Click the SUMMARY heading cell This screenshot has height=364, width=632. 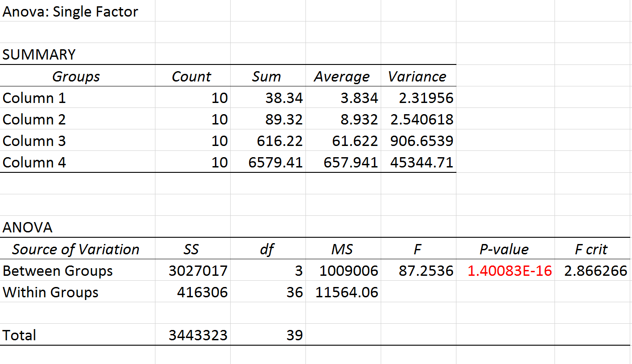(39, 55)
